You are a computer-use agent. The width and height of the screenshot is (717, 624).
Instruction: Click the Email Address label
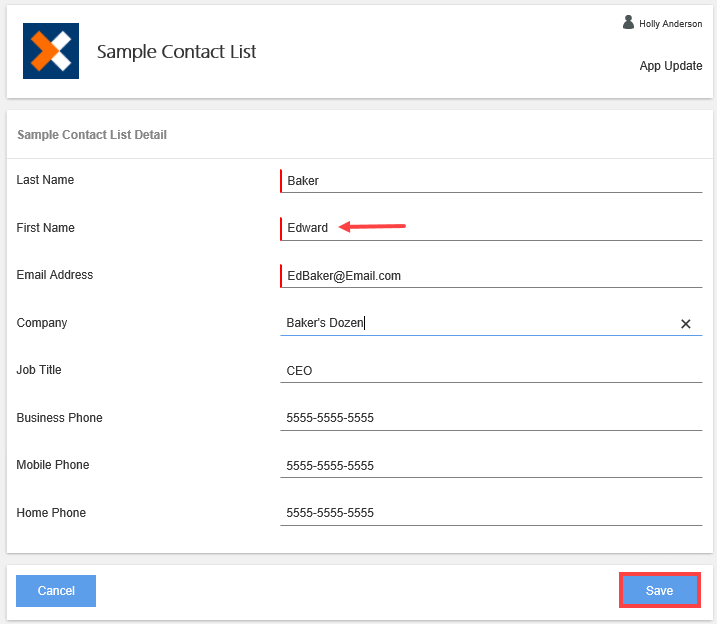tap(55, 275)
